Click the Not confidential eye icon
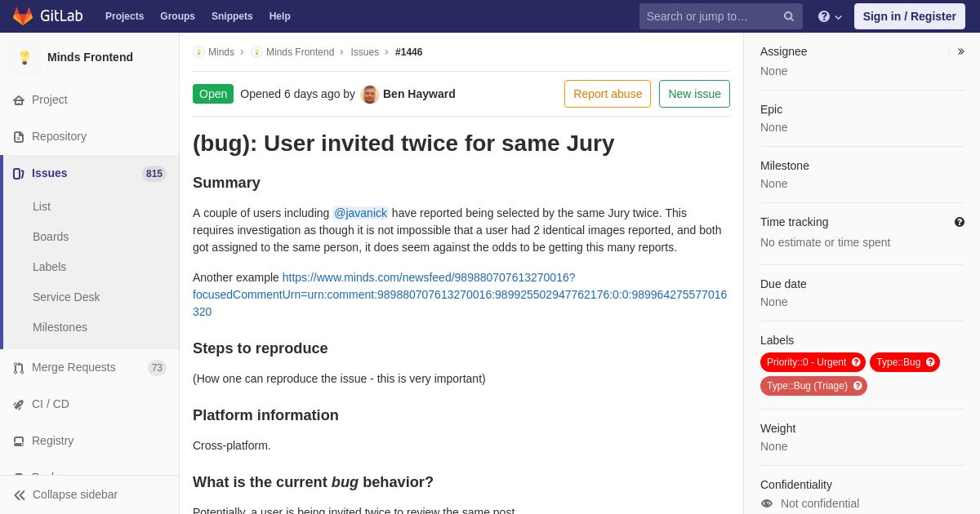This screenshot has height=514, width=980. (767, 503)
